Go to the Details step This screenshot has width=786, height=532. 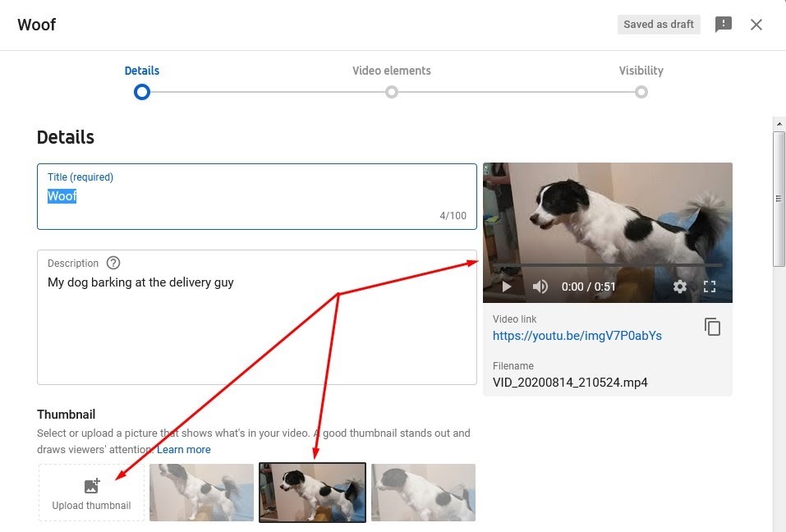[142, 71]
